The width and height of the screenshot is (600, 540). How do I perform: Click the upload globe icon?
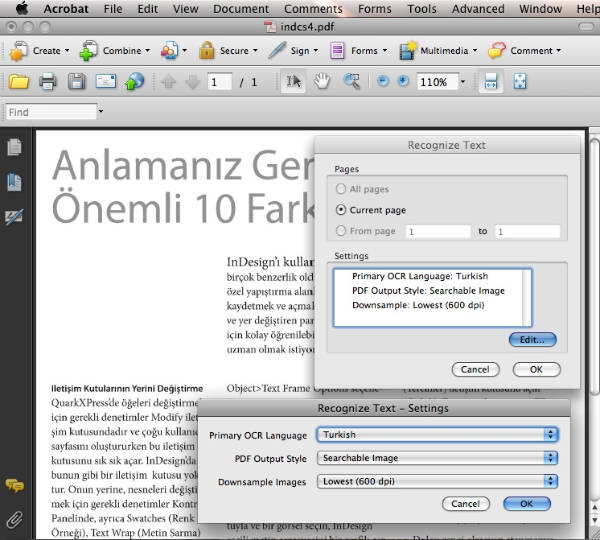click(x=134, y=82)
